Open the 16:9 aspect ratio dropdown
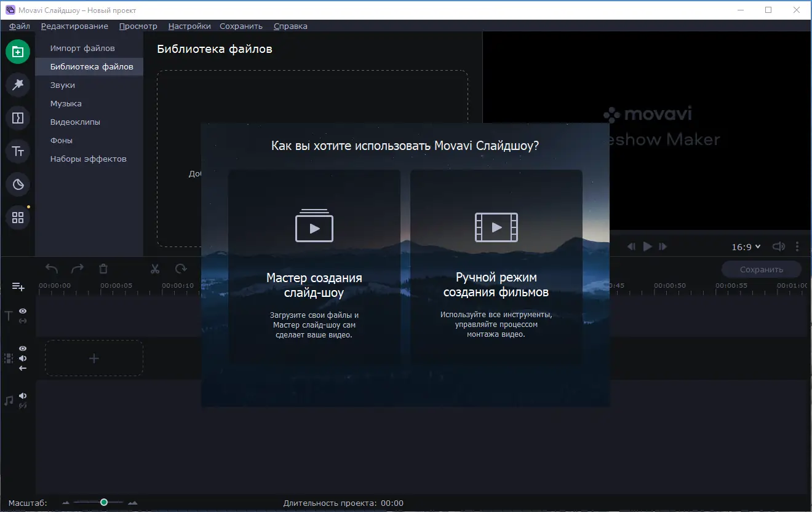812x512 pixels. [746, 246]
